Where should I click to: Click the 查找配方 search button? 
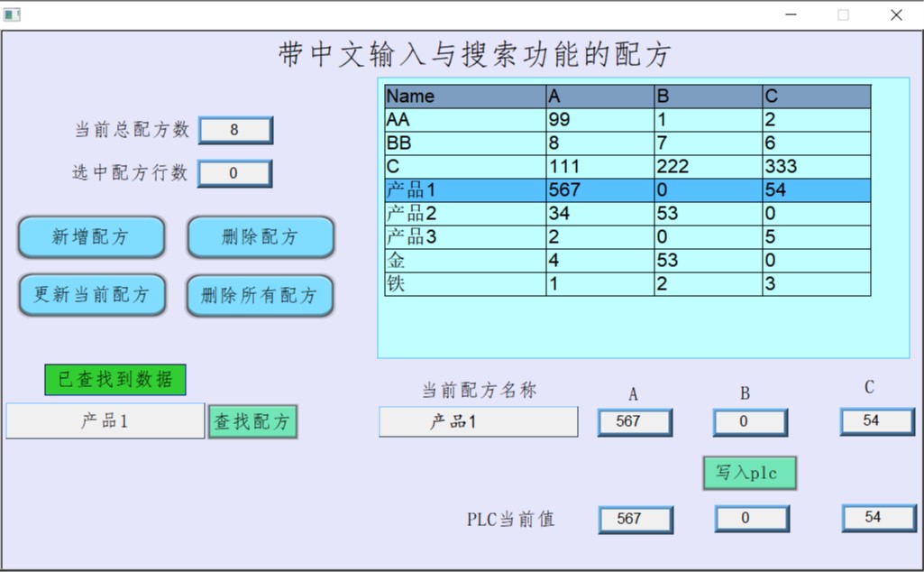tap(252, 421)
